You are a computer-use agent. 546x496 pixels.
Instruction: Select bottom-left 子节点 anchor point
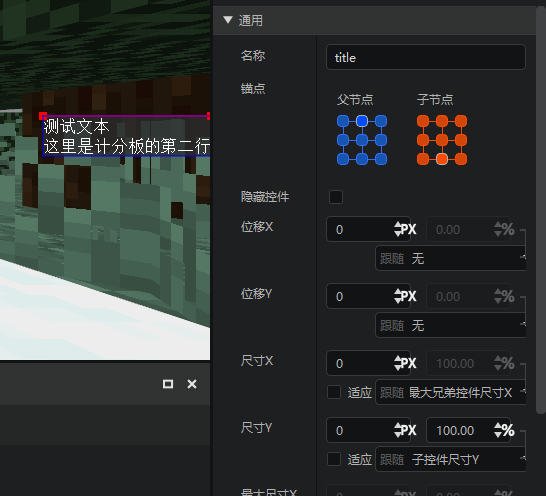coord(423,159)
